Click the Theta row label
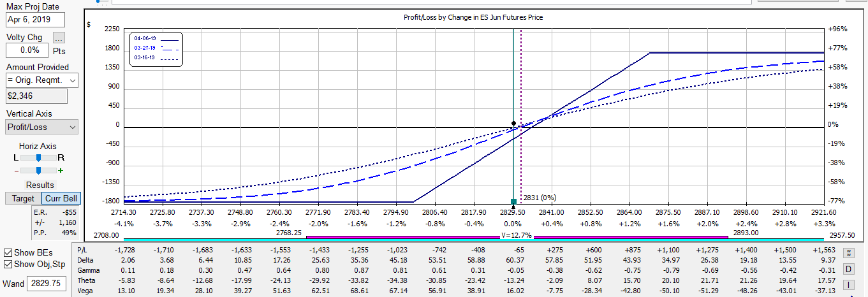This screenshot has width=868, height=297. (x=87, y=280)
